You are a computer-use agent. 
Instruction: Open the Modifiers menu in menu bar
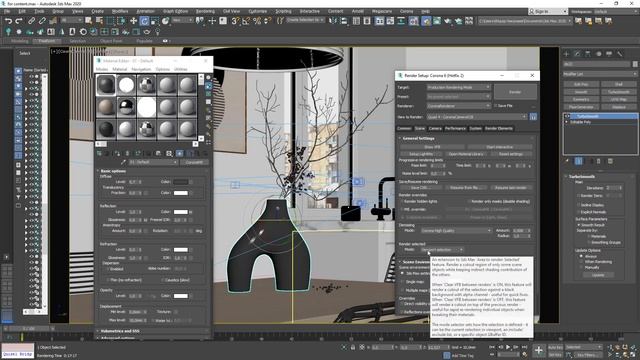[120, 11]
